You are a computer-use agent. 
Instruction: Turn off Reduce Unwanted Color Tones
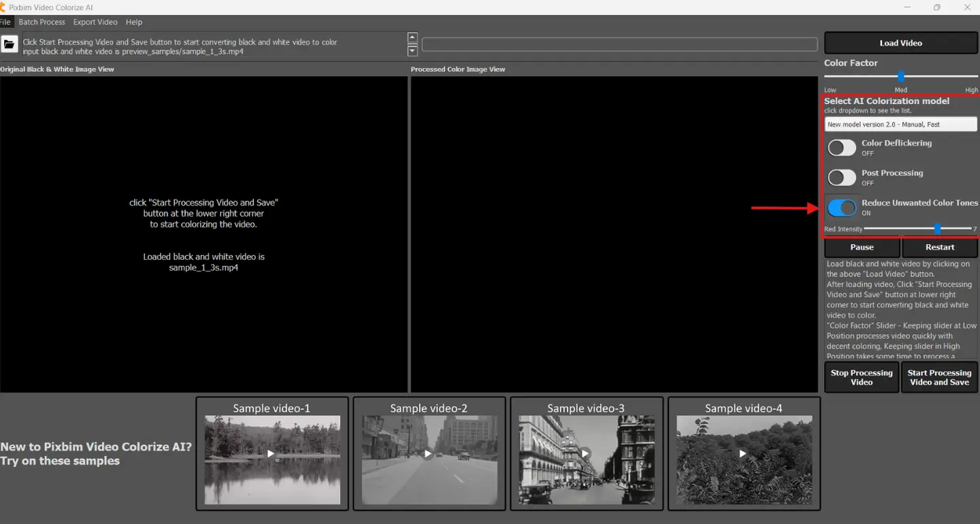click(842, 208)
